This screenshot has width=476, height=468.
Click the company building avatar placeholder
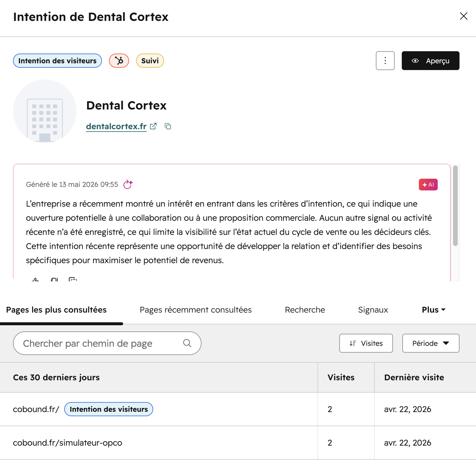[45, 111]
